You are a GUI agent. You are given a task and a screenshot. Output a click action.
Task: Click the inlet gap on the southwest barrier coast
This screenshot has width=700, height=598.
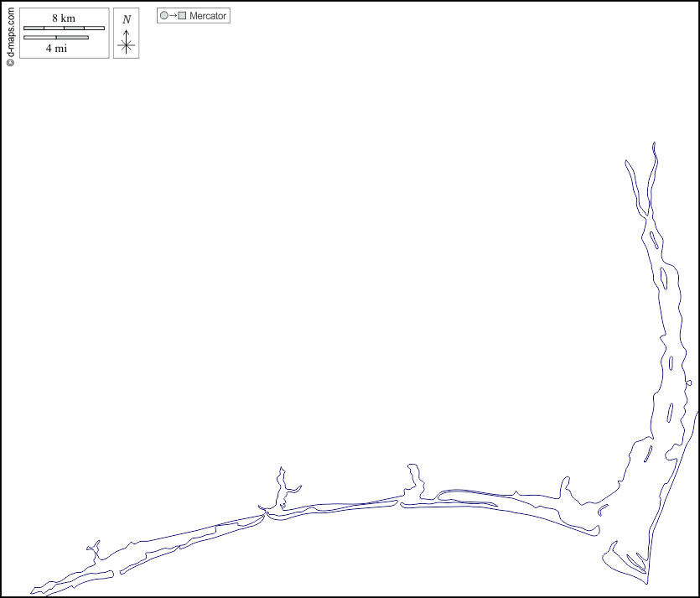coord(117,573)
